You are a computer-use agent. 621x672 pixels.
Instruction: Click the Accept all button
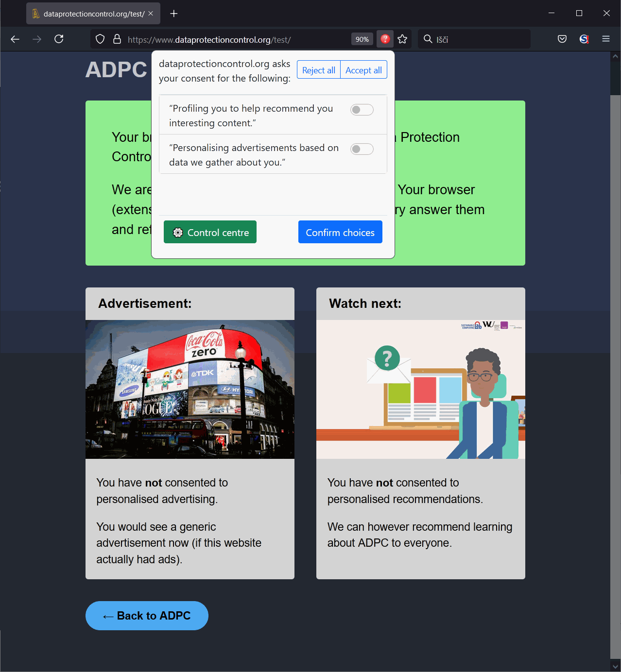363,69
